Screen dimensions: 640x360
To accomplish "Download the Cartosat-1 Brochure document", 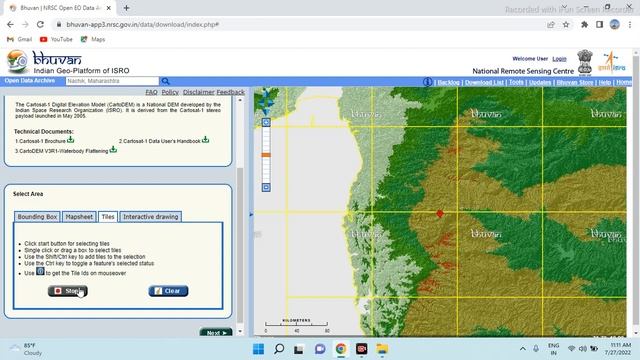I will 71,140.
